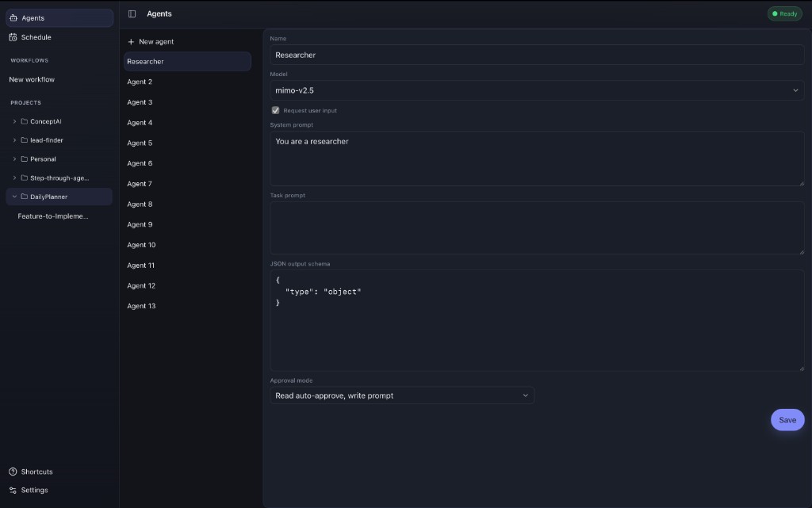This screenshot has width=812, height=508.
Task: Click the Save button
Action: pyautogui.click(x=787, y=420)
